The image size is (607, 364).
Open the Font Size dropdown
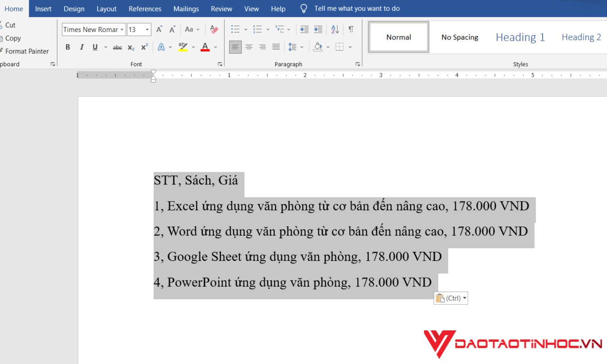click(146, 29)
